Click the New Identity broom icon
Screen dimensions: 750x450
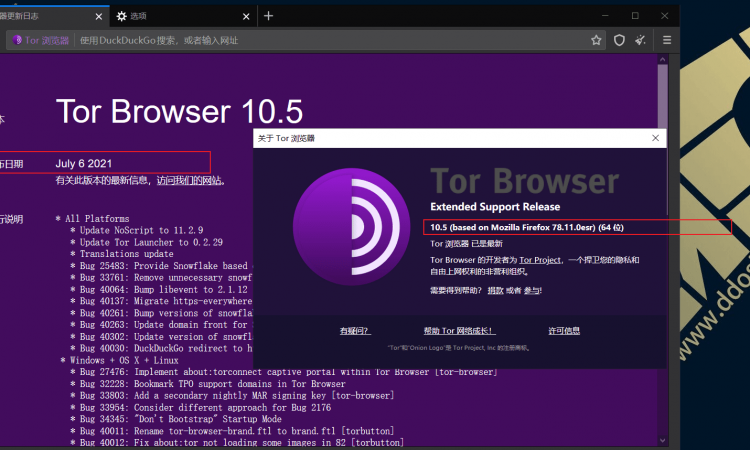pyautogui.click(x=640, y=40)
